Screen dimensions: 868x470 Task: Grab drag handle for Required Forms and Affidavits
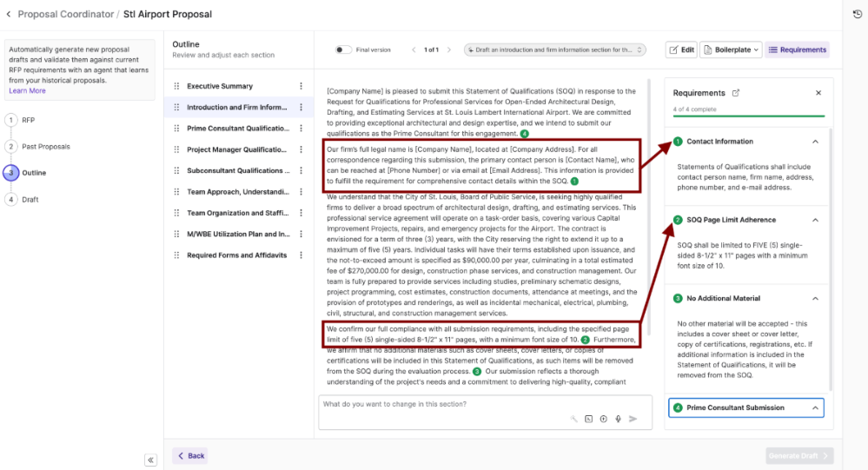[x=176, y=255]
